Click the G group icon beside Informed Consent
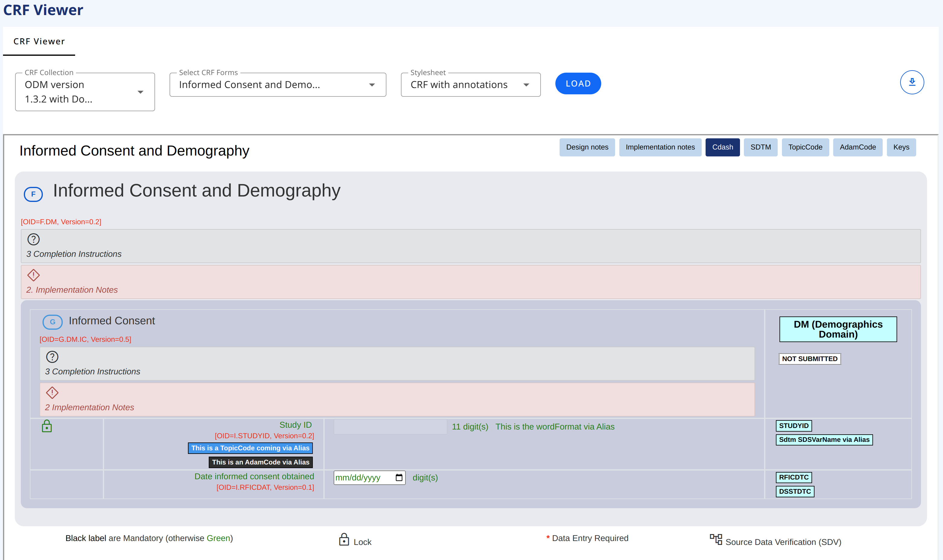 tap(52, 322)
